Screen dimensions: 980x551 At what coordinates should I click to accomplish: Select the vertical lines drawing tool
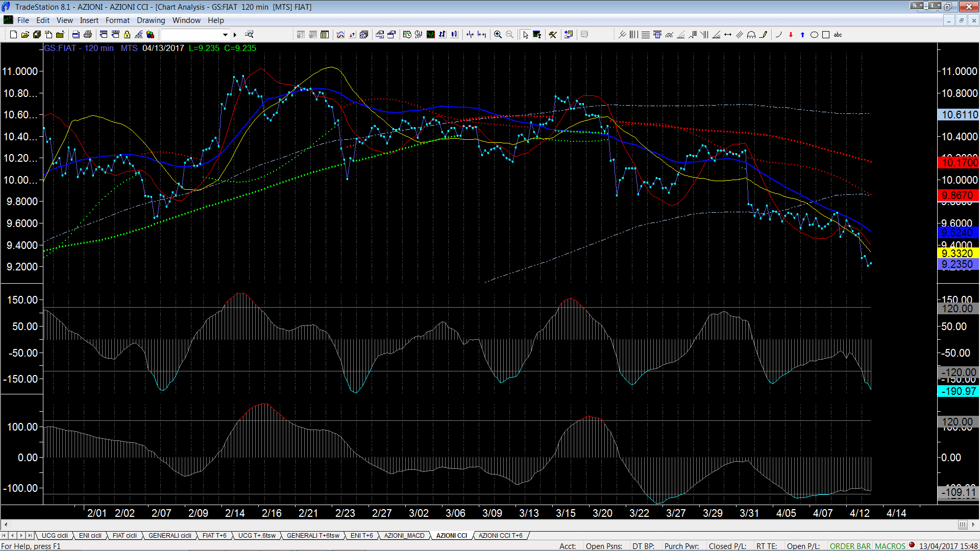click(634, 35)
